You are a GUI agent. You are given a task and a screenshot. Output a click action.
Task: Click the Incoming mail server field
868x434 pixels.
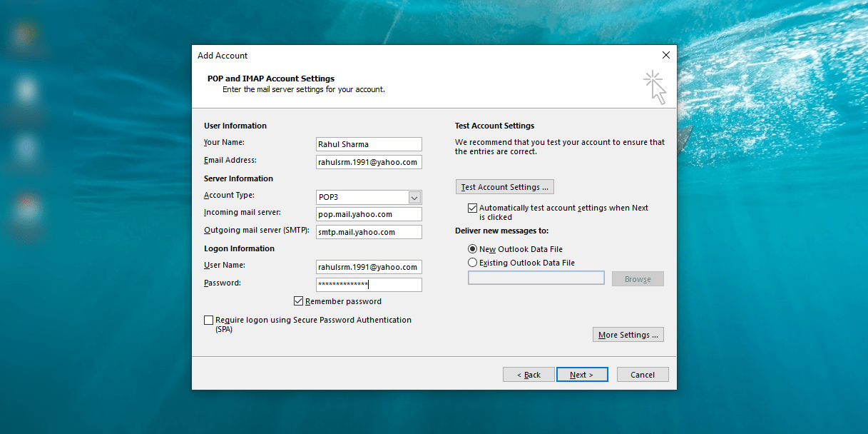pos(369,214)
